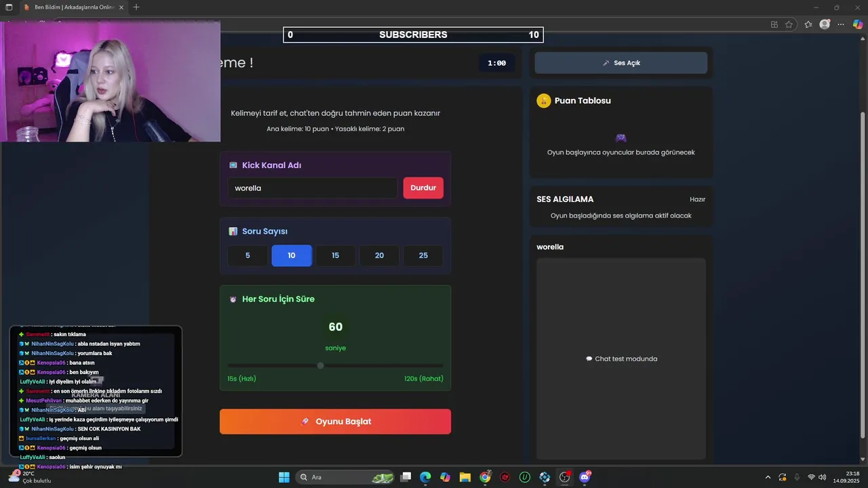Screen dimensions: 868x488
Task: Open Copilot app from taskbar
Action: 445,477
